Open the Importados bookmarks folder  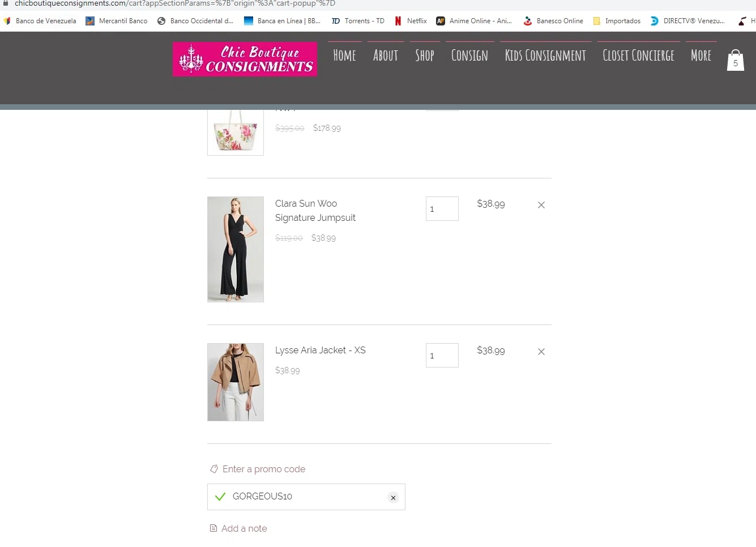tap(617, 21)
